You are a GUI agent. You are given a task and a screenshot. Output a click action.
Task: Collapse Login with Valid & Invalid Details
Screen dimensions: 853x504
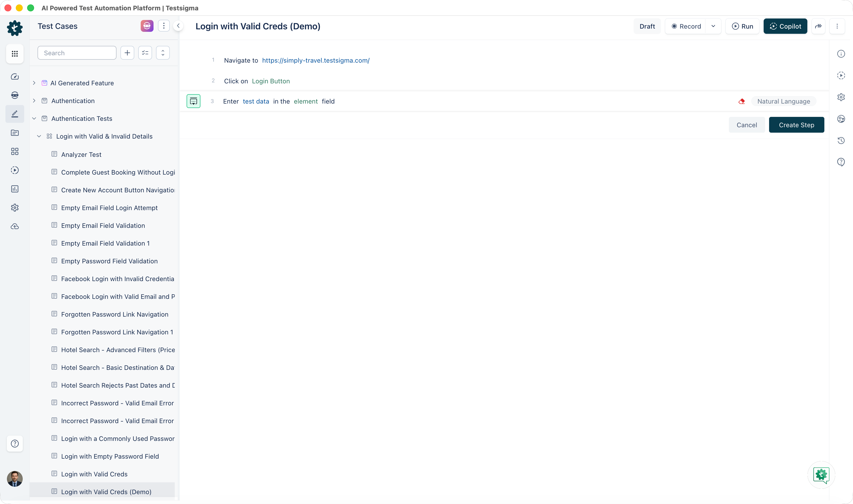pyautogui.click(x=39, y=136)
